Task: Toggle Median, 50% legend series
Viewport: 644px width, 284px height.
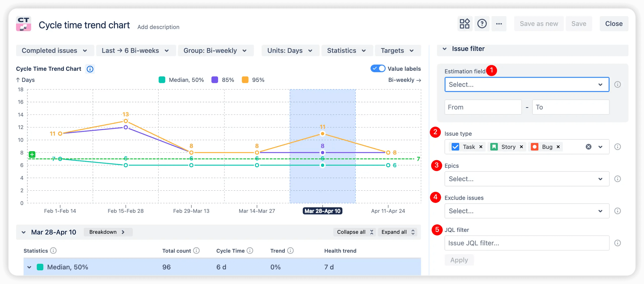Action: (x=181, y=80)
